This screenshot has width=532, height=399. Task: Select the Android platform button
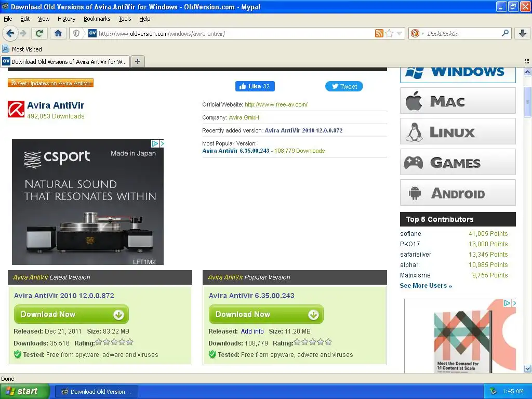pos(458,192)
